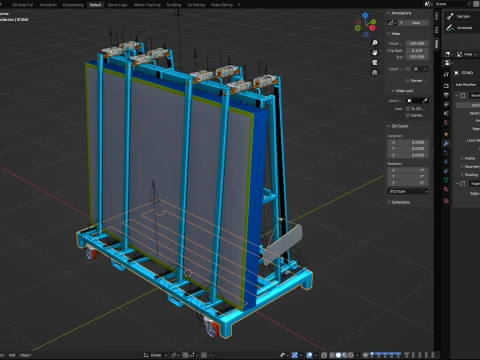
Task: Select the Sample tool icon
Action: 450,16
